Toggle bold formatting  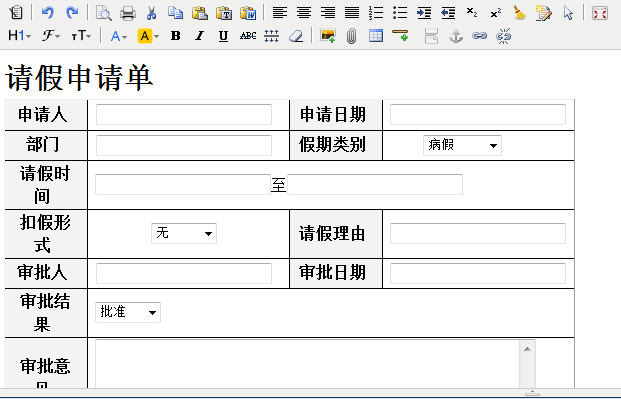tap(175, 36)
